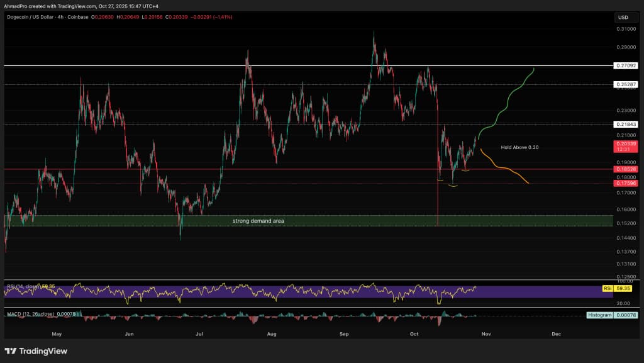Click the TradingView logo in footer

point(36,351)
